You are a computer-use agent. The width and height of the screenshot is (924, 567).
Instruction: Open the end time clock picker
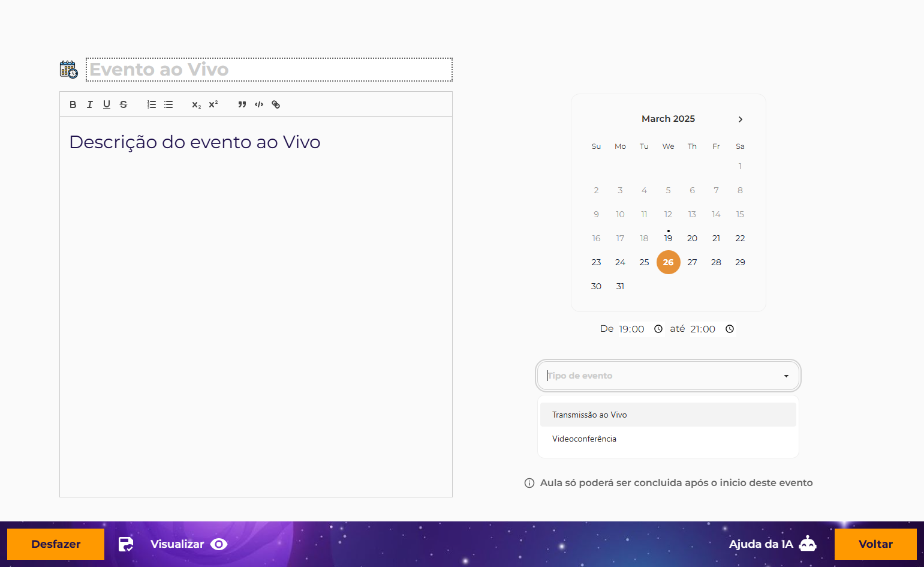pos(730,329)
